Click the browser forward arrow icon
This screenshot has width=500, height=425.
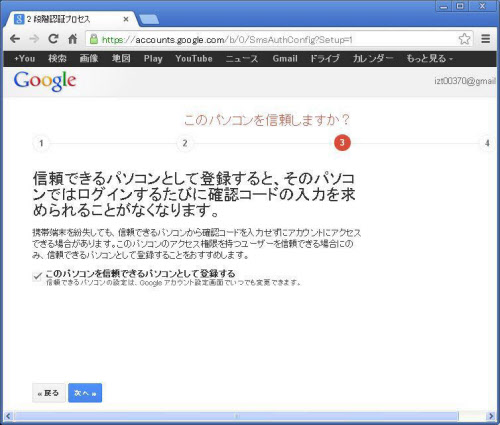point(34,39)
